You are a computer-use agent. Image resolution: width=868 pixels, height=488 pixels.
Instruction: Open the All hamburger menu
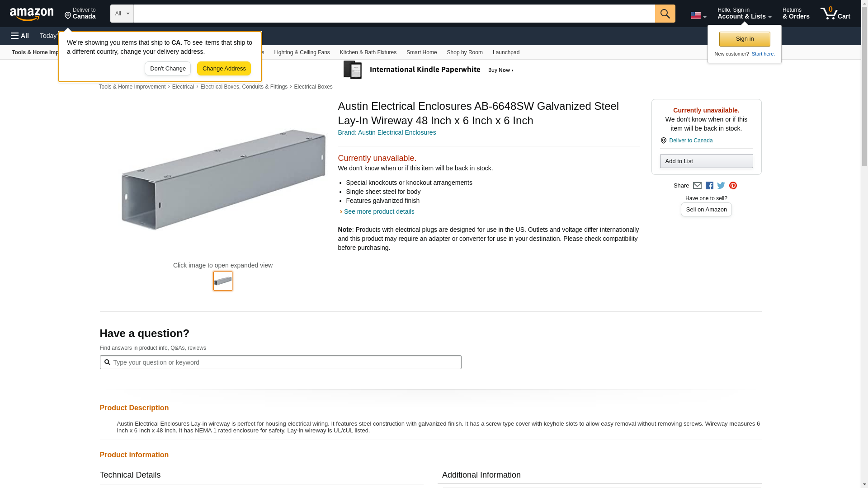click(x=20, y=36)
